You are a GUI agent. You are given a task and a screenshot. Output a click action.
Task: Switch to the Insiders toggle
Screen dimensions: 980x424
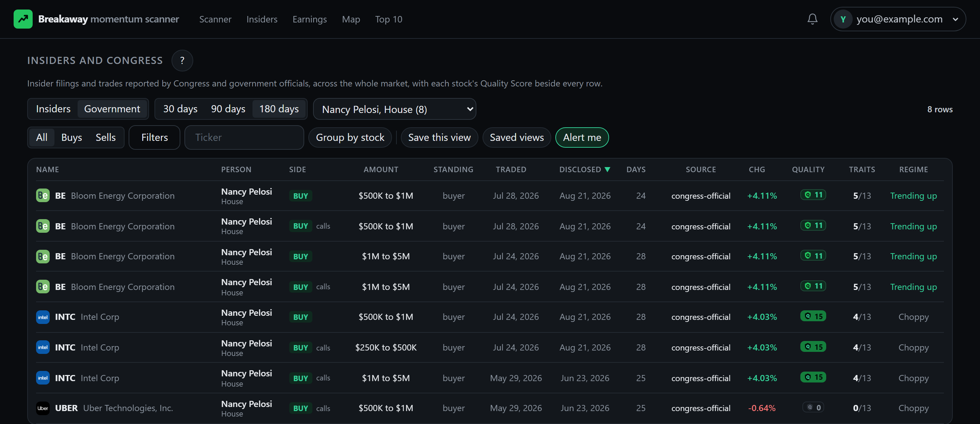point(53,109)
